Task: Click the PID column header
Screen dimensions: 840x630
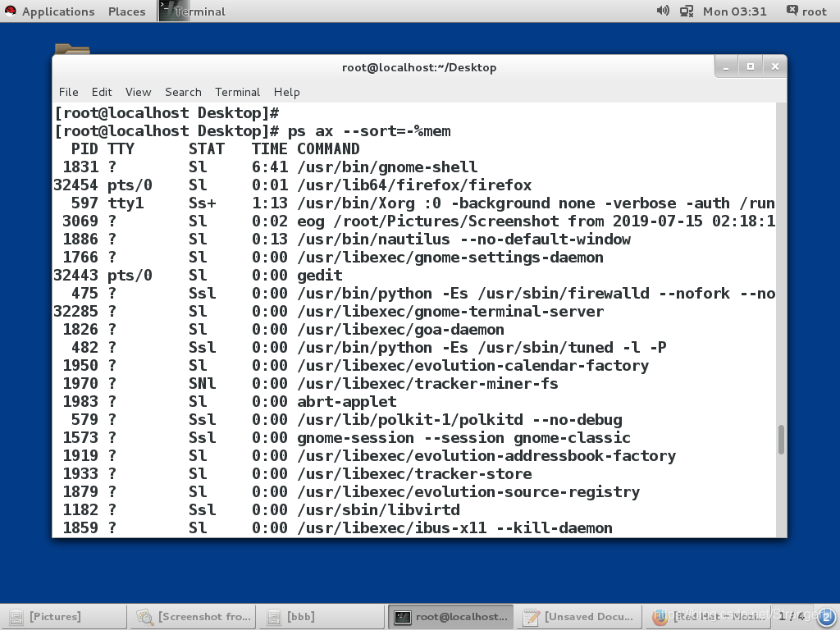Action: [84, 149]
